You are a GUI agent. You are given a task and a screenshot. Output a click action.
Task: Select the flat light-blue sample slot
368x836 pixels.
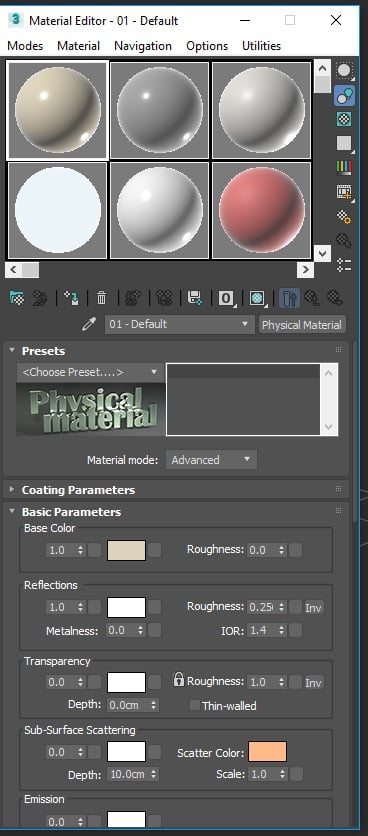coord(58,210)
